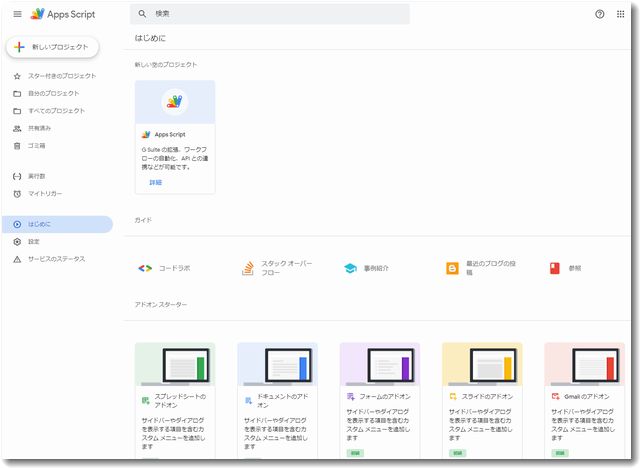Click the orange Blogger icon
Screen dimensions: 640x468
[452, 268]
